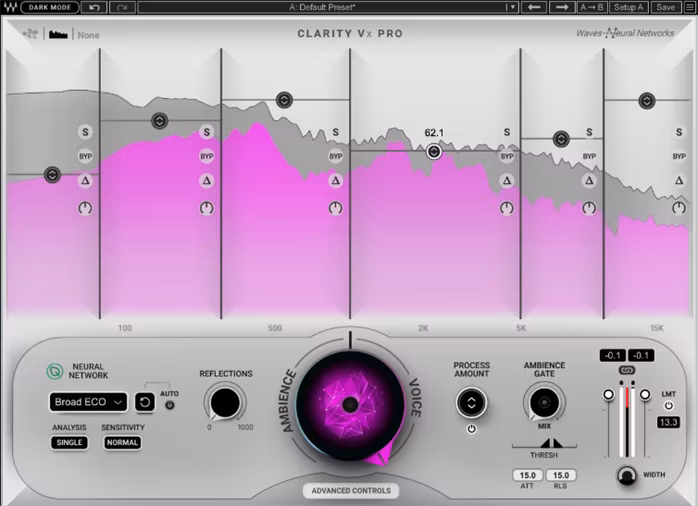The image size is (698, 506).
Task: Reset the neural network with the refresh icon
Action: coord(144,402)
